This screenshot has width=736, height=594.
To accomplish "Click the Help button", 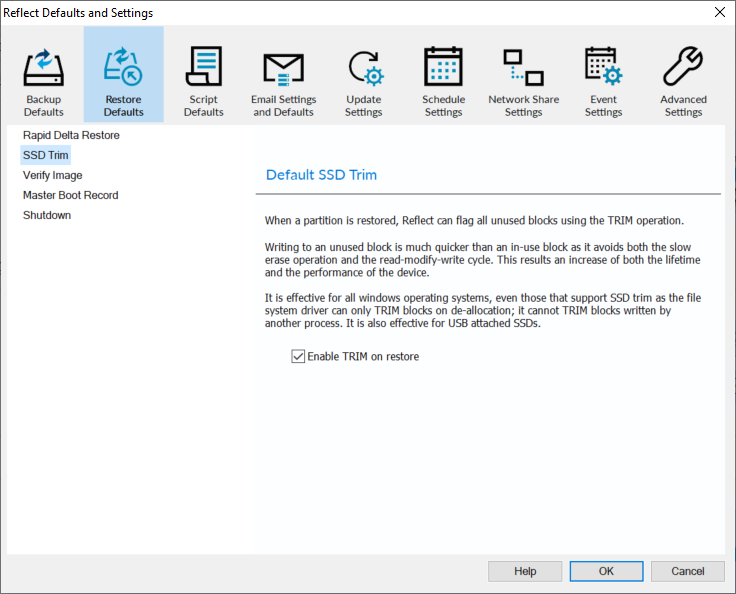I will click(x=525, y=571).
